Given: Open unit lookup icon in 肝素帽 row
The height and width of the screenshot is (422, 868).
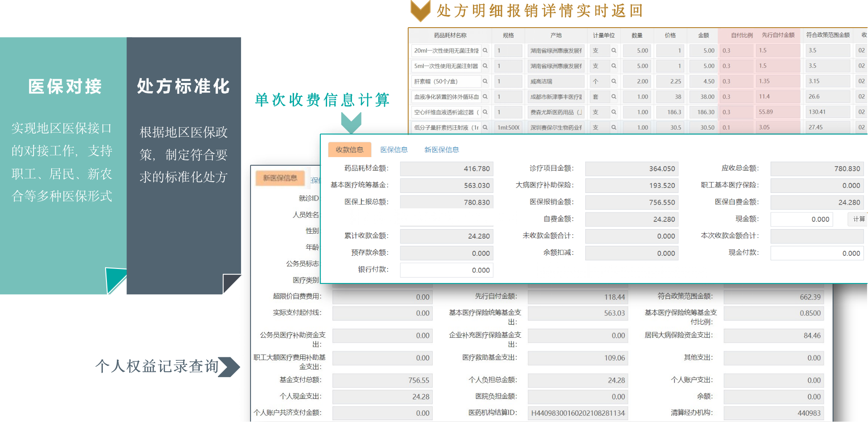Looking at the screenshot, I should coord(613,82).
